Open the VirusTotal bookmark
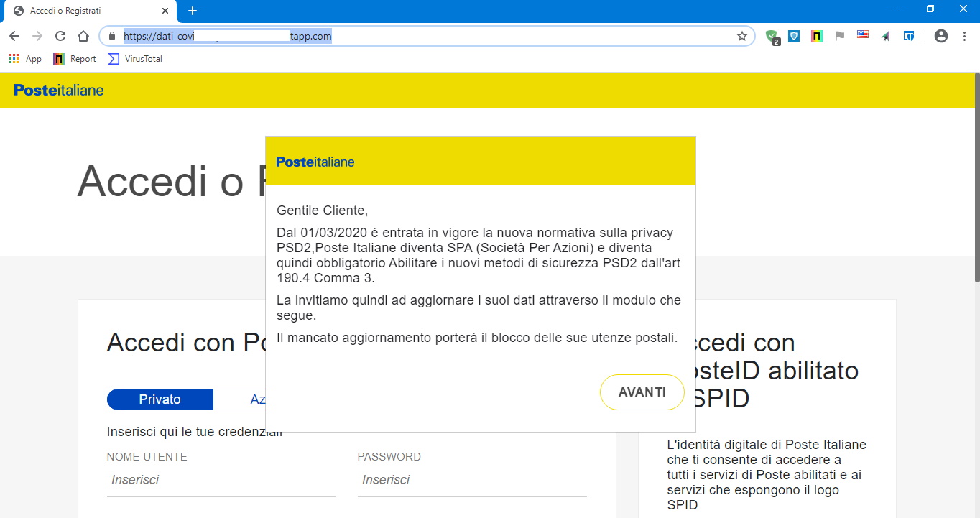This screenshot has height=518, width=980. pyautogui.click(x=135, y=59)
